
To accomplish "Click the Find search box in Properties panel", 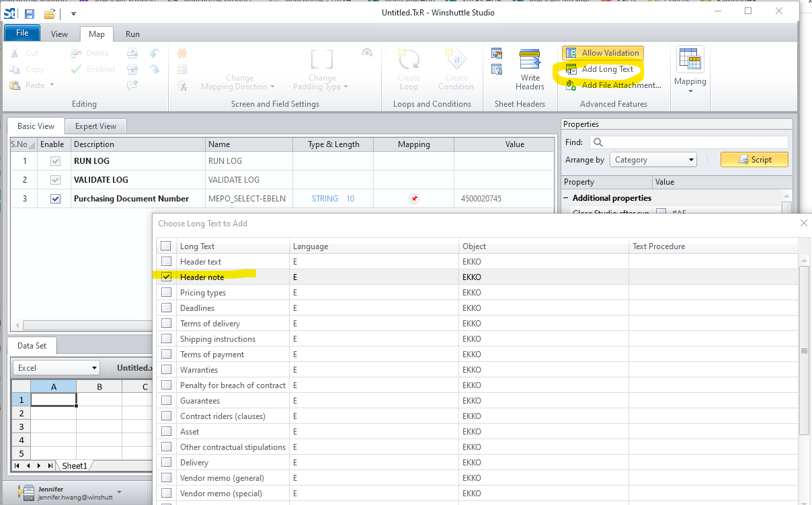I will click(x=689, y=142).
